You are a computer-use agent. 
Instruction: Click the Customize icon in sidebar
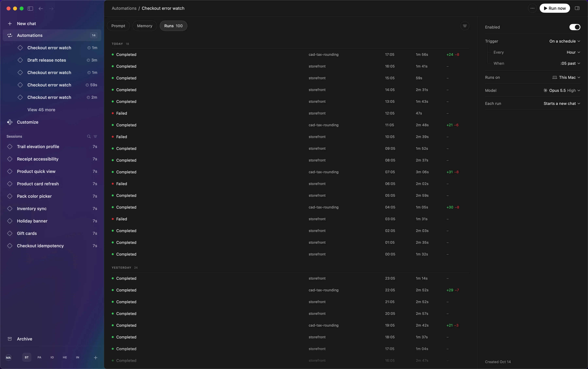[x=10, y=122]
